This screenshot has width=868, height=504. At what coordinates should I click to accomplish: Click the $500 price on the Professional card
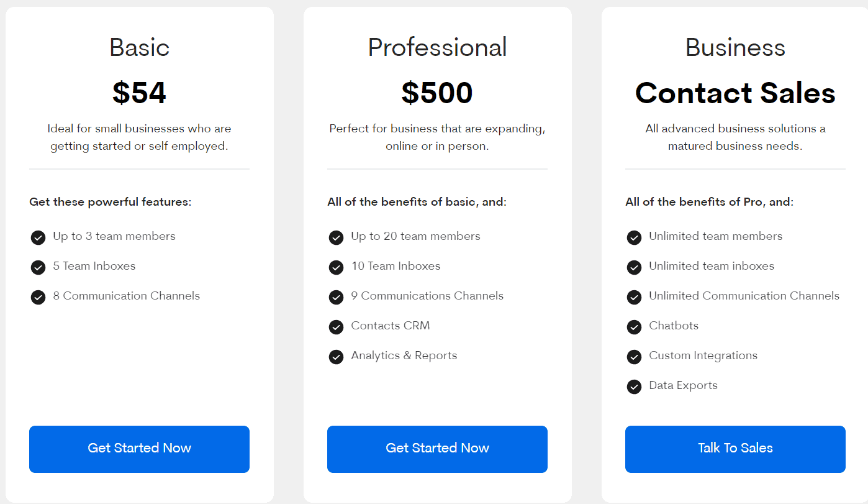(437, 93)
